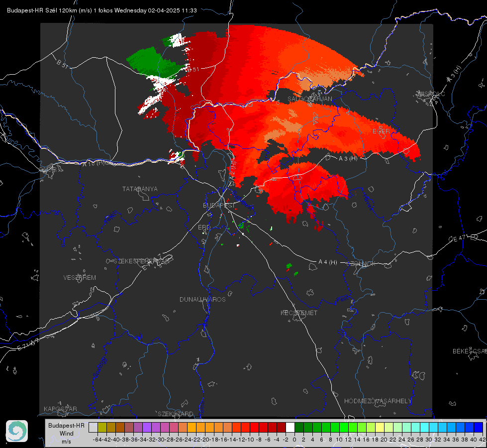Viewport: 487px width, 448px height.
Task: Click the swirl logo icon beside the legend
Action: pyautogui.click(x=17, y=431)
